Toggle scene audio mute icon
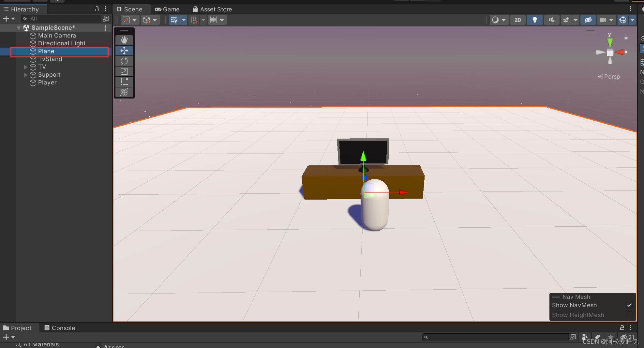 552,20
